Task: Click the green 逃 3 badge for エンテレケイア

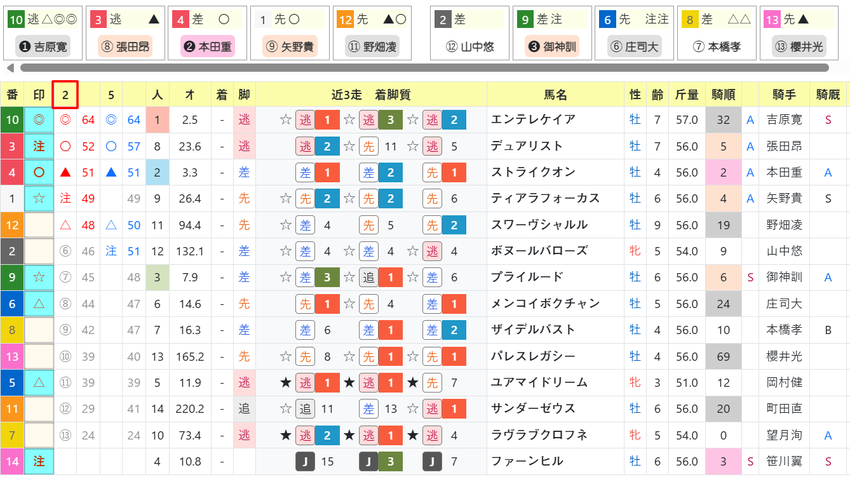Action: point(380,120)
